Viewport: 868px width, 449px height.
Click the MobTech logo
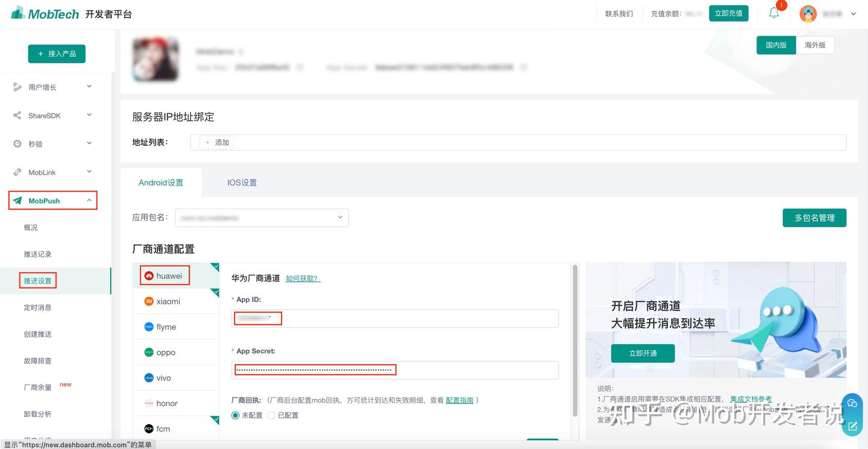click(45, 13)
